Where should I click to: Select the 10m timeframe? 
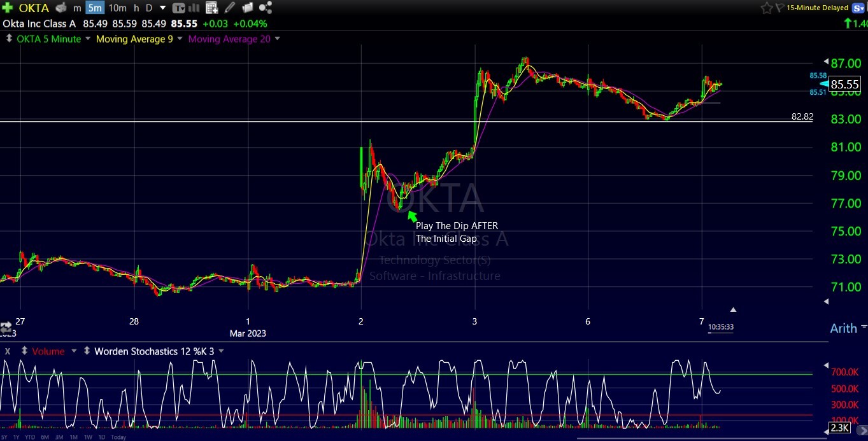[x=117, y=8]
